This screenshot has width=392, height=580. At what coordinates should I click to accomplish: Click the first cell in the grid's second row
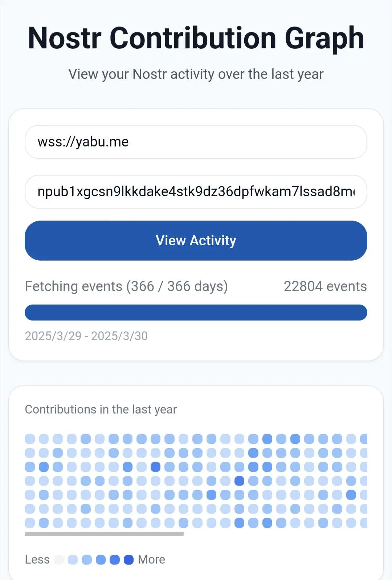pyautogui.click(x=30, y=453)
